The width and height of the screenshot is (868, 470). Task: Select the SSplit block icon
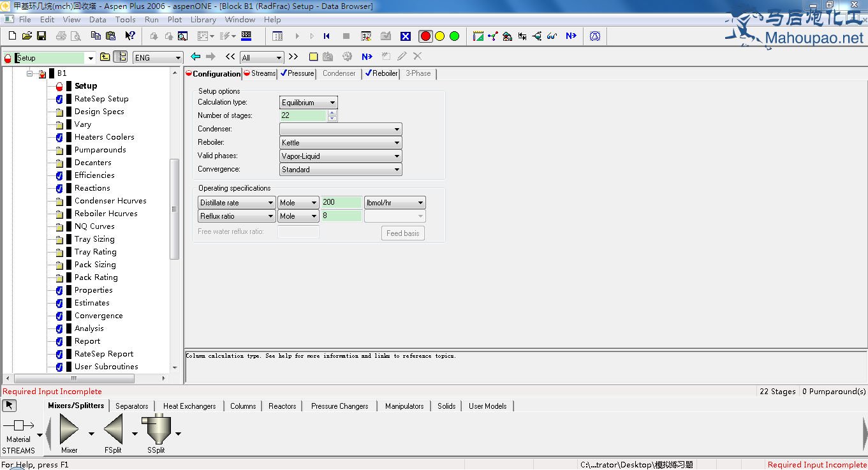tap(156, 429)
